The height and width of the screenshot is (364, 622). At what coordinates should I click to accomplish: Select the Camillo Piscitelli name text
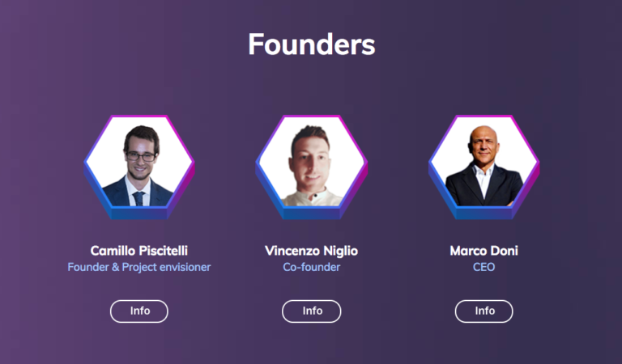point(139,251)
